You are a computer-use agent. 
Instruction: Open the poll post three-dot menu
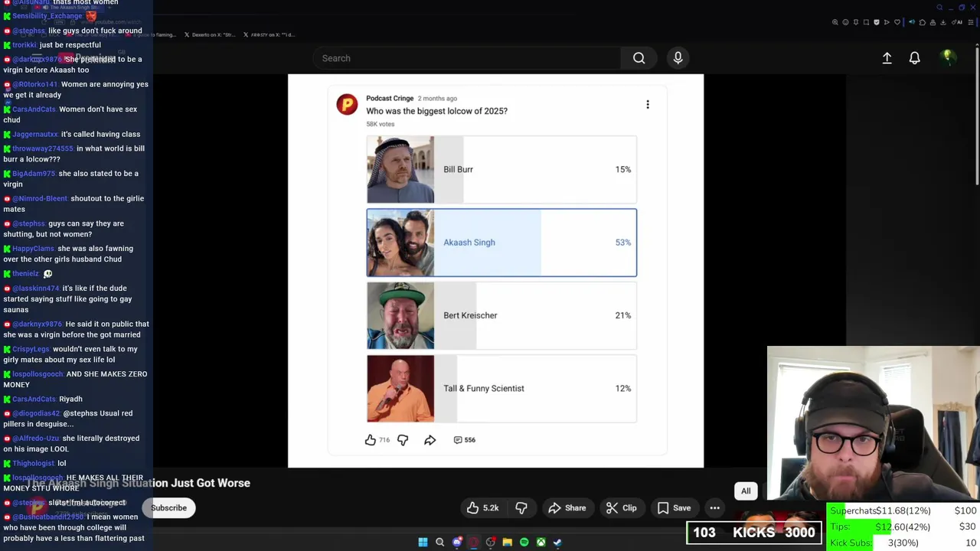[648, 104]
